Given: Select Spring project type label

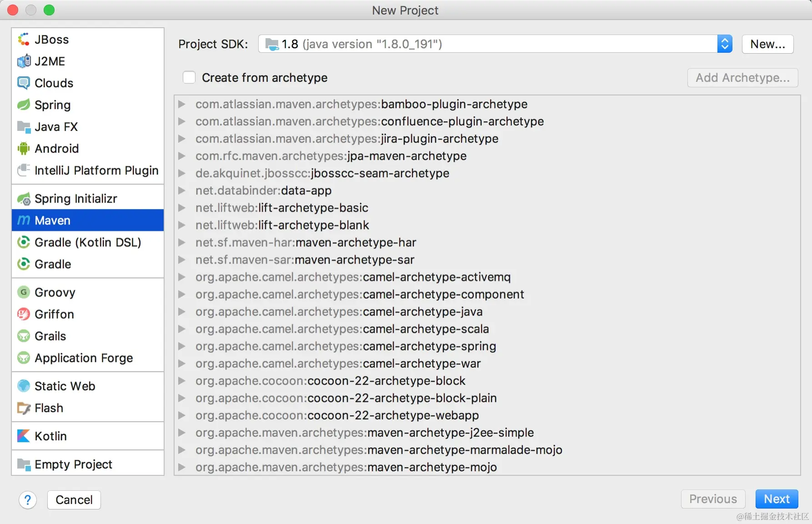Looking at the screenshot, I should point(53,105).
